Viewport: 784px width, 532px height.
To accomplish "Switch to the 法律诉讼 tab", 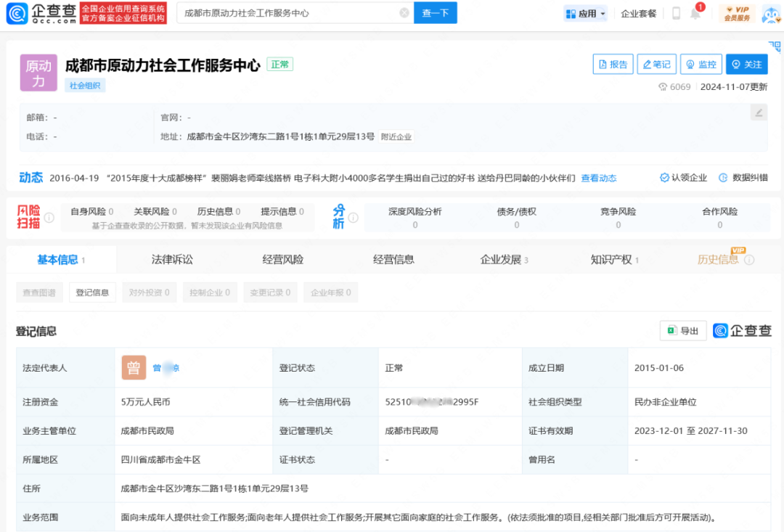I will pos(172,260).
